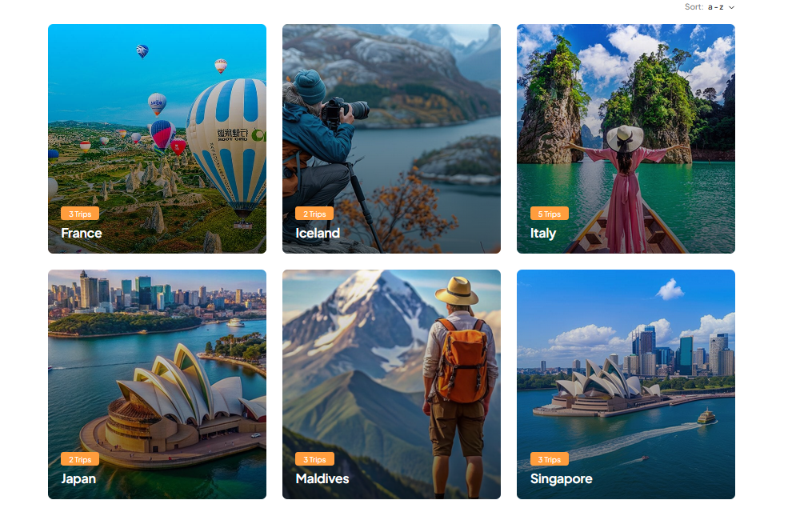Open the Iceland destination card

point(391,138)
